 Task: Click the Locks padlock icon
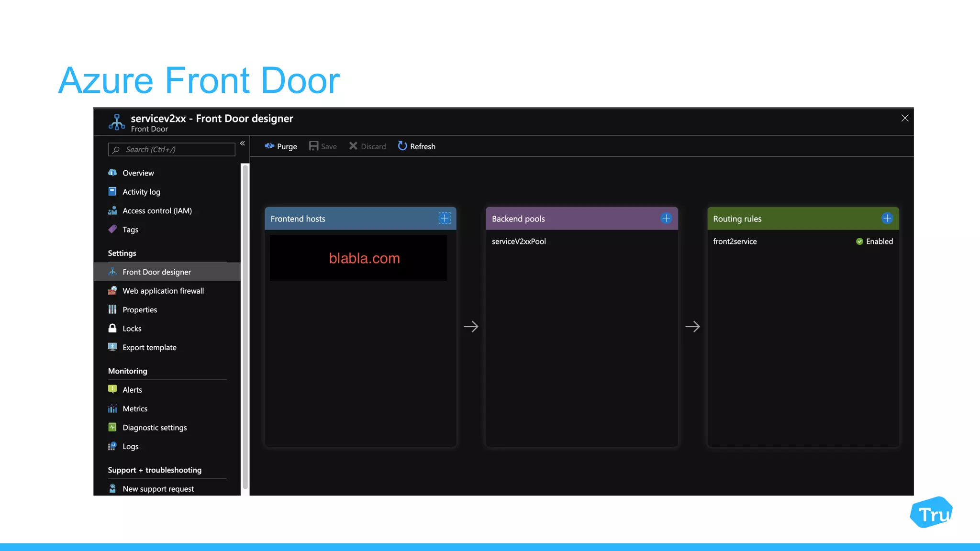(112, 328)
